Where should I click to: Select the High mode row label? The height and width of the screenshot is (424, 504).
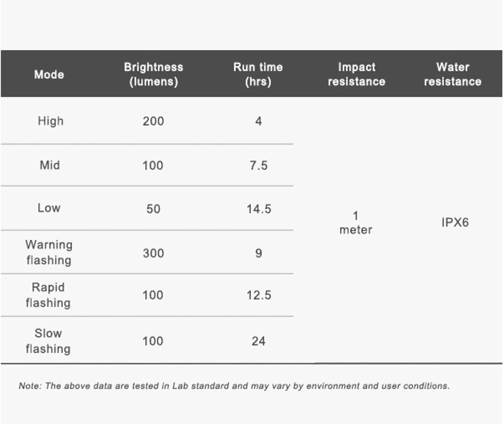point(51,121)
